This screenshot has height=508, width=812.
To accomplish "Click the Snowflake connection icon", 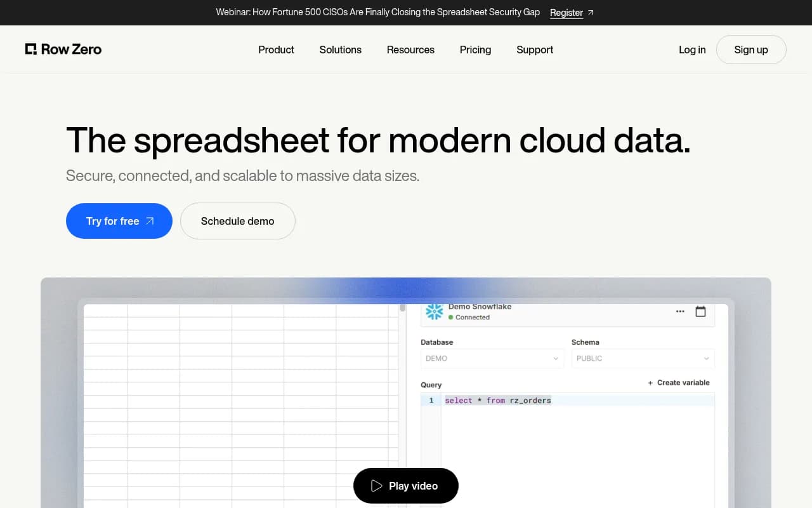I will (x=435, y=311).
